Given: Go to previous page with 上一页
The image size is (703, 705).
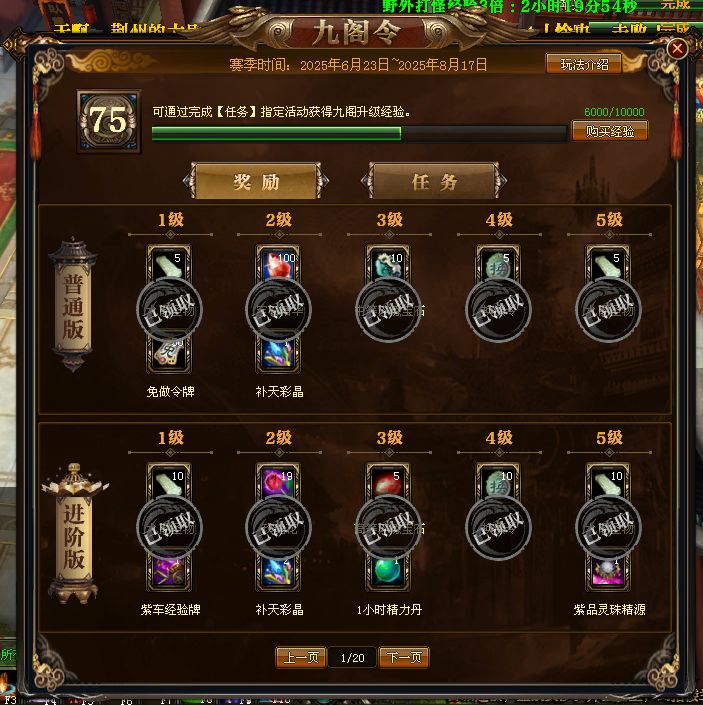Looking at the screenshot, I should [x=301, y=658].
